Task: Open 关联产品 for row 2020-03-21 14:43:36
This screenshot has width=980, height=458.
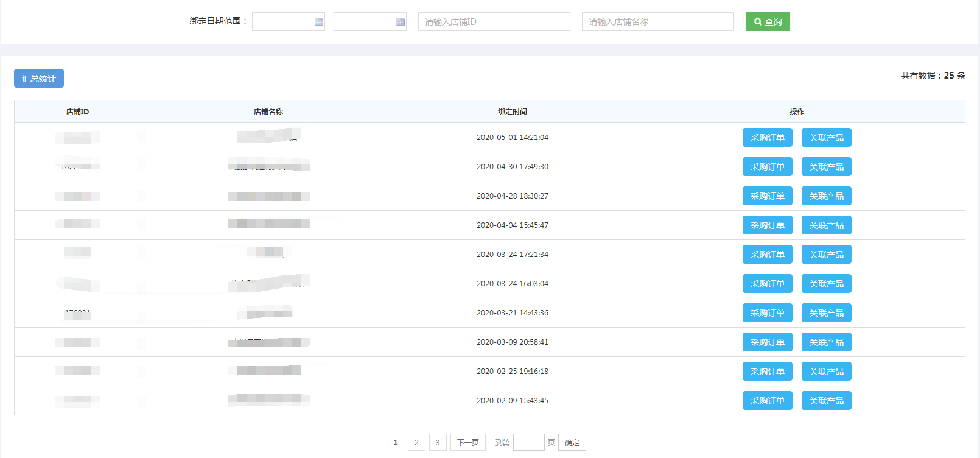Action: (x=827, y=313)
